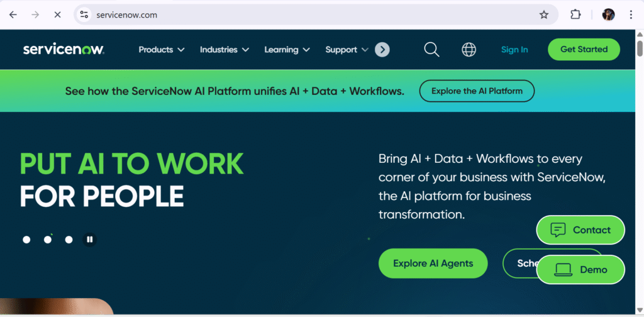
Task: Expand the Support menu
Action: 347,50
